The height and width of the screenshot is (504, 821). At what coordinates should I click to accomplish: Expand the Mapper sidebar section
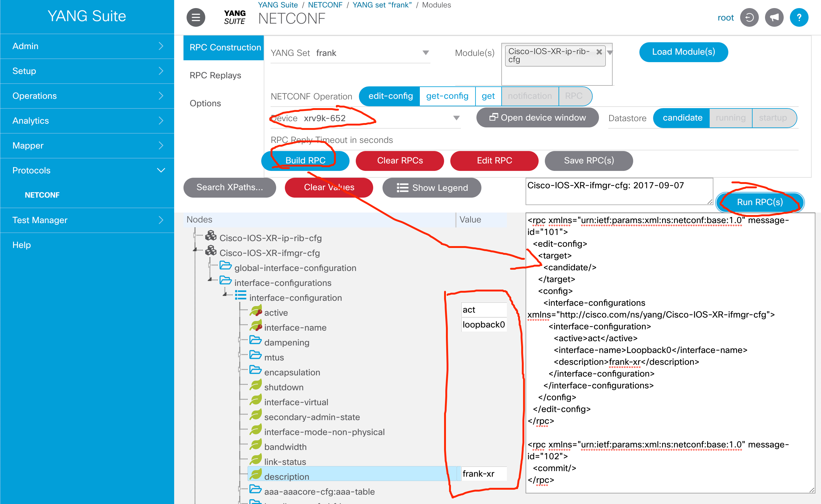[87, 146]
